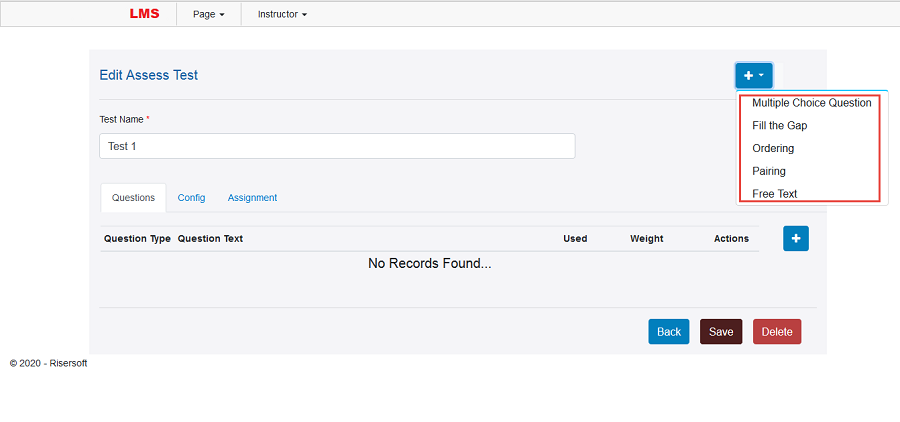The width and height of the screenshot is (900, 422).
Task: Click the Test Name input field
Action: 337,146
